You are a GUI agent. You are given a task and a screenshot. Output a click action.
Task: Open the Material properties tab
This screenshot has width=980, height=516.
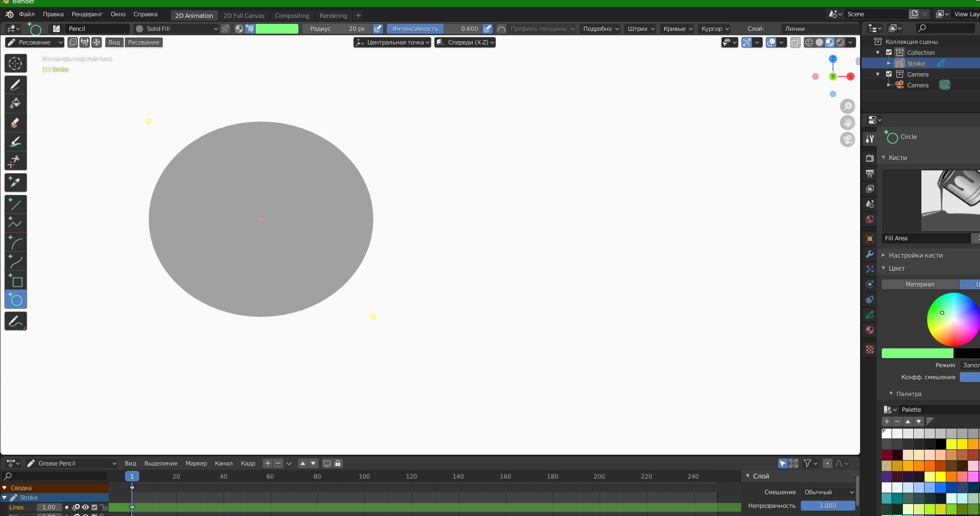[870, 330]
